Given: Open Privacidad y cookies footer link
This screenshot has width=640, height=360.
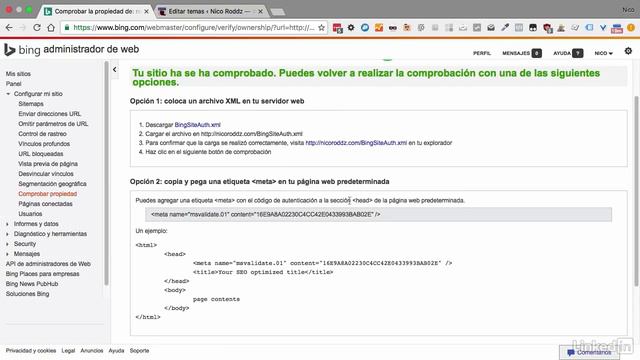Looking at the screenshot, I should 31,351.
